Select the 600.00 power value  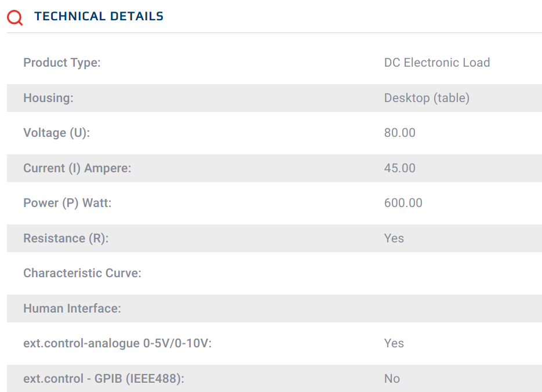tap(403, 203)
